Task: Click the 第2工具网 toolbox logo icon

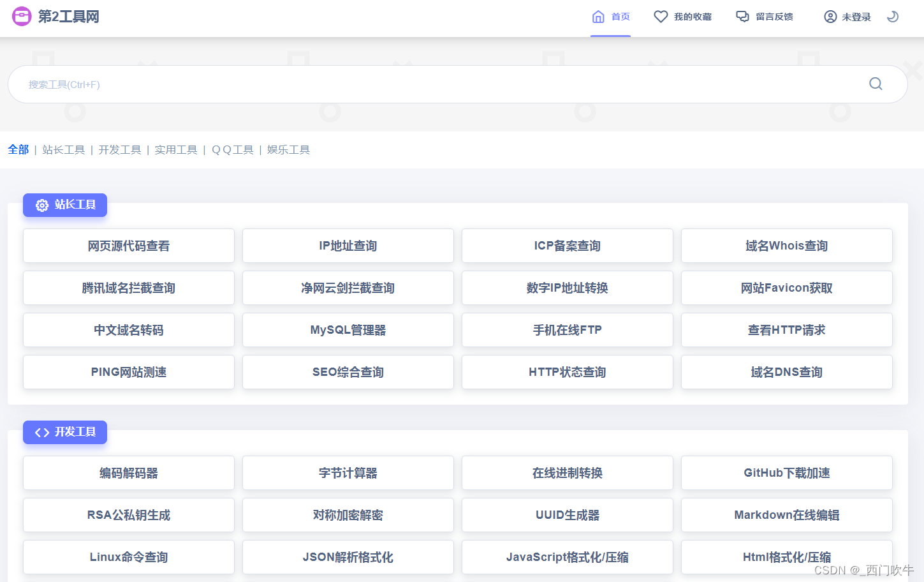Action: point(22,16)
